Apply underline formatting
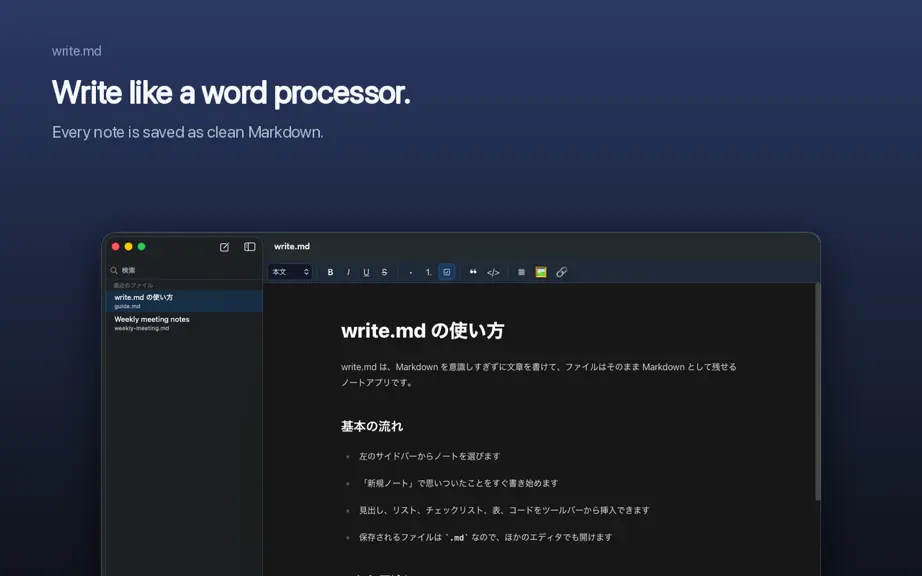Image resolution: width=922 pixels, height=576 pixels. coord(366,272)
